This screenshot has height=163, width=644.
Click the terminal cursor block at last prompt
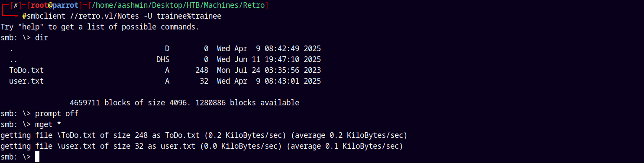coord(37,157)
